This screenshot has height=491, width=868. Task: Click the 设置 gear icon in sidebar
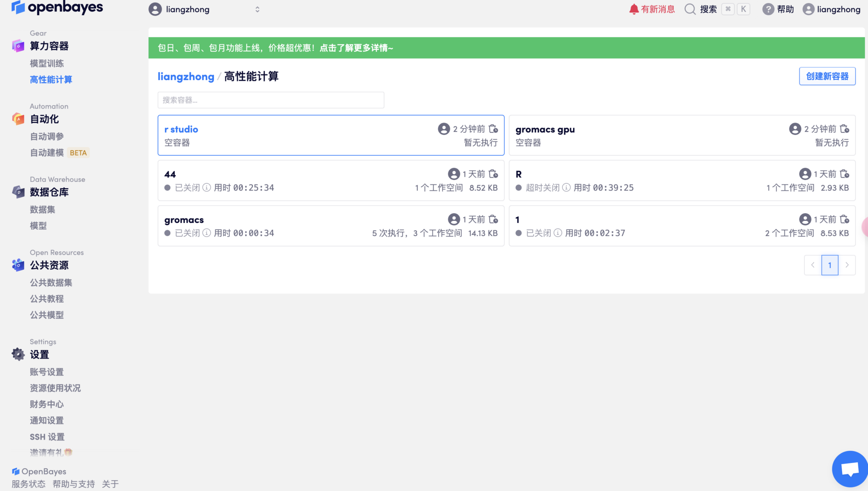tap(18, 354)
